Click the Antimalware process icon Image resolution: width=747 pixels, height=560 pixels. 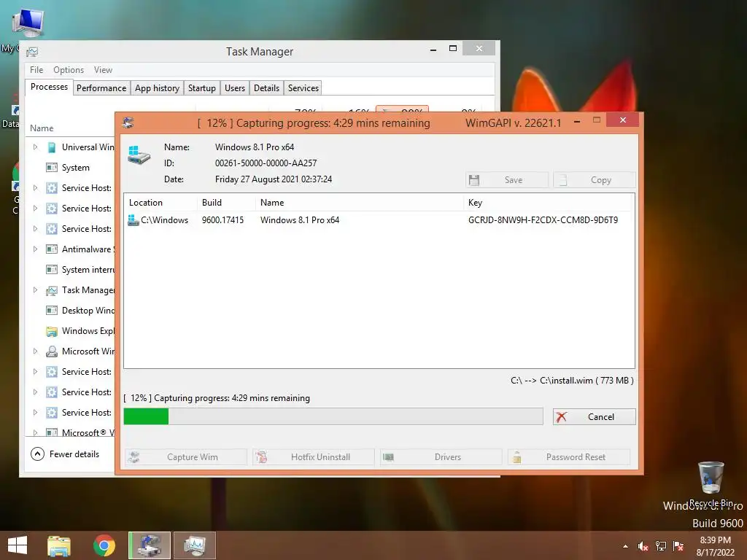pos(52,249)
